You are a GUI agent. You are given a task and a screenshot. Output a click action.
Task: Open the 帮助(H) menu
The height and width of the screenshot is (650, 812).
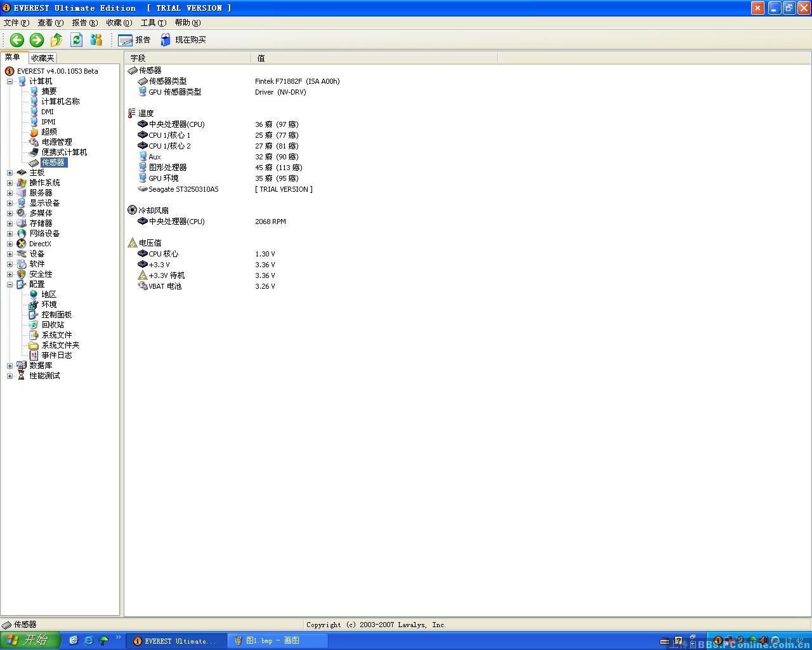[x=188, y=23]
